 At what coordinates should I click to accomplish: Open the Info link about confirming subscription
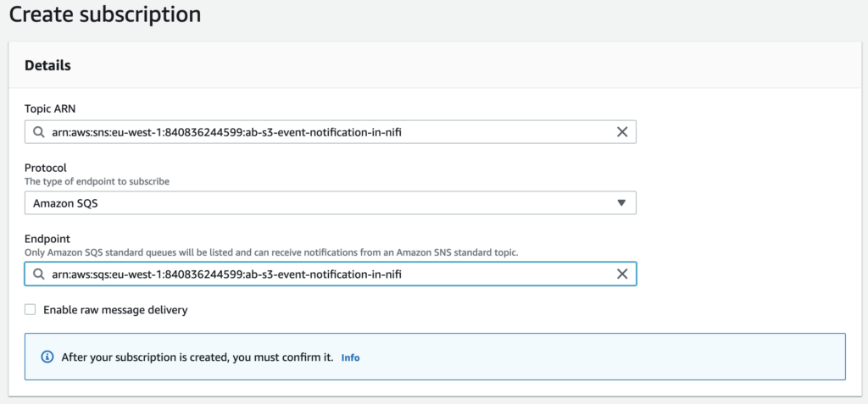350,357
